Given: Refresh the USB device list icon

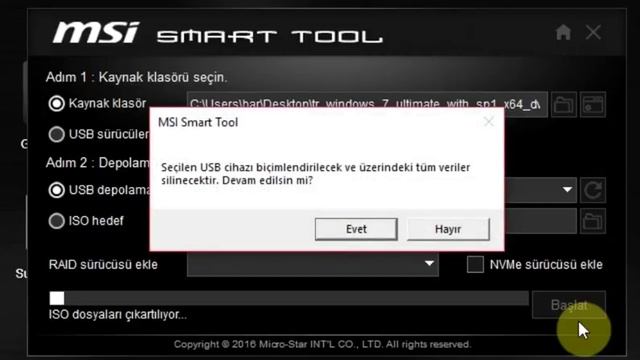Looking at the screenshot, I should click(x=593, y=190).
